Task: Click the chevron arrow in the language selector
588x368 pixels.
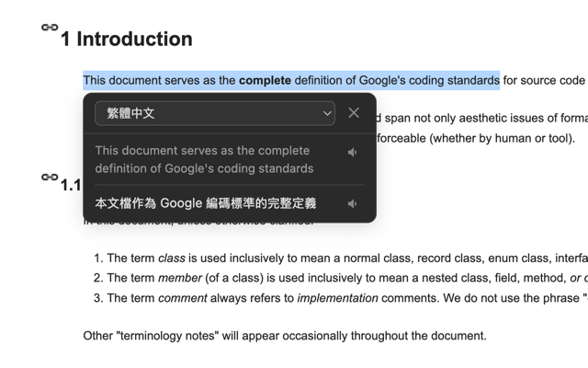Action: coord(327,113)
